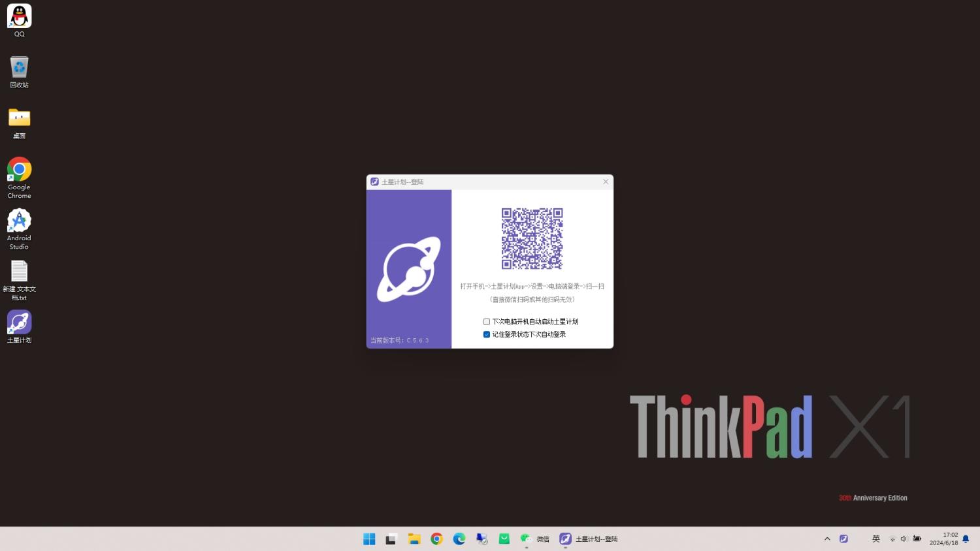Click the Saturn logo in login dialog

409,269
